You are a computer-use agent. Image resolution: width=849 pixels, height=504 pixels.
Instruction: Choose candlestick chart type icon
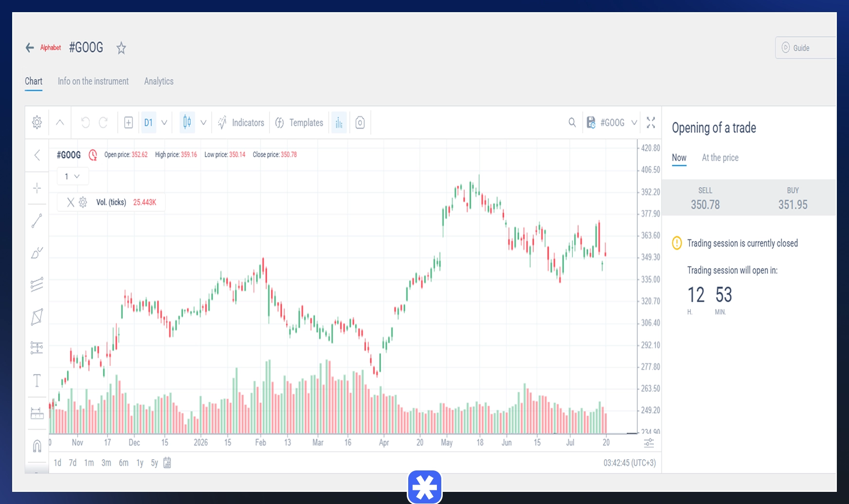pos(187,122)
